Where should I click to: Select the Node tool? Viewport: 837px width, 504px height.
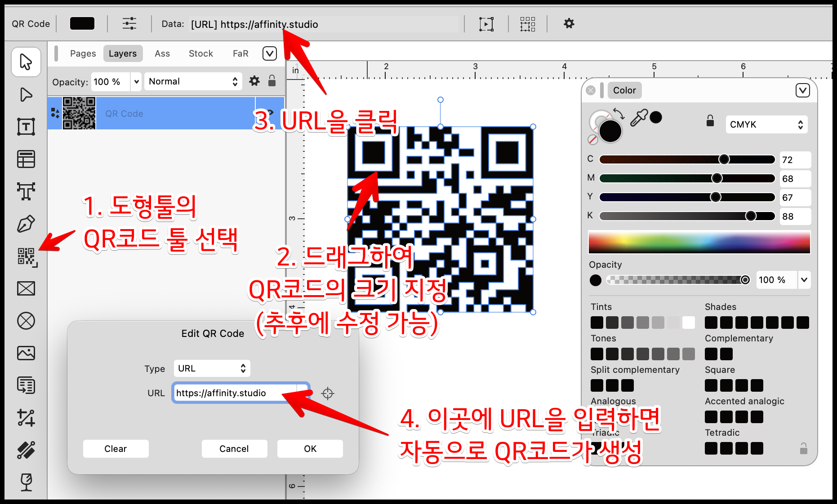(26, 95)
